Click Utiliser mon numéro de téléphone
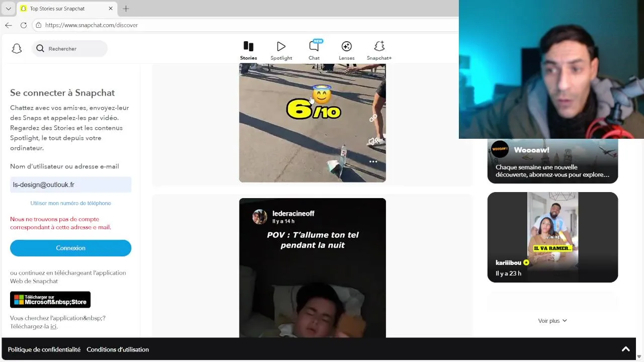Viewport: 644px width, 362px height. click(x=70, y=203)
